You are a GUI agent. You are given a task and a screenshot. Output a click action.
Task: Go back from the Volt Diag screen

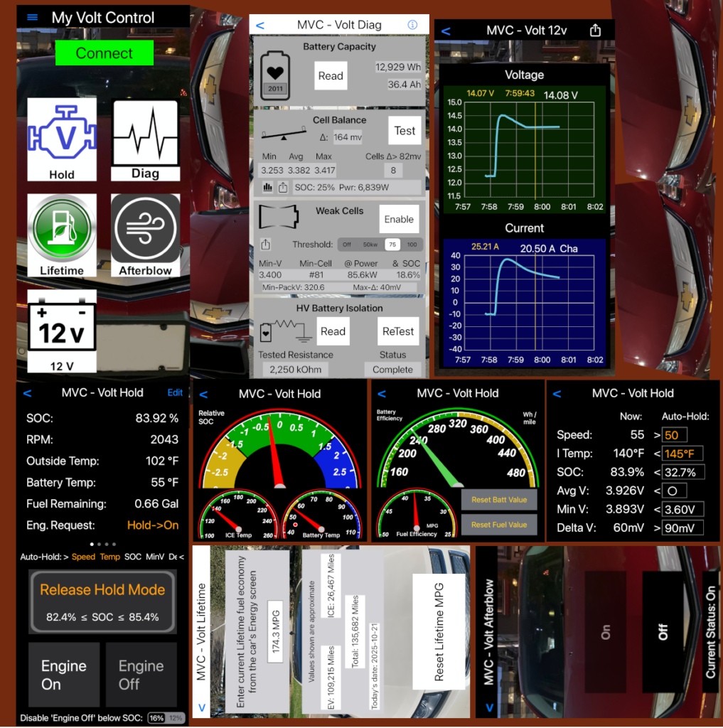click(260, 26)
